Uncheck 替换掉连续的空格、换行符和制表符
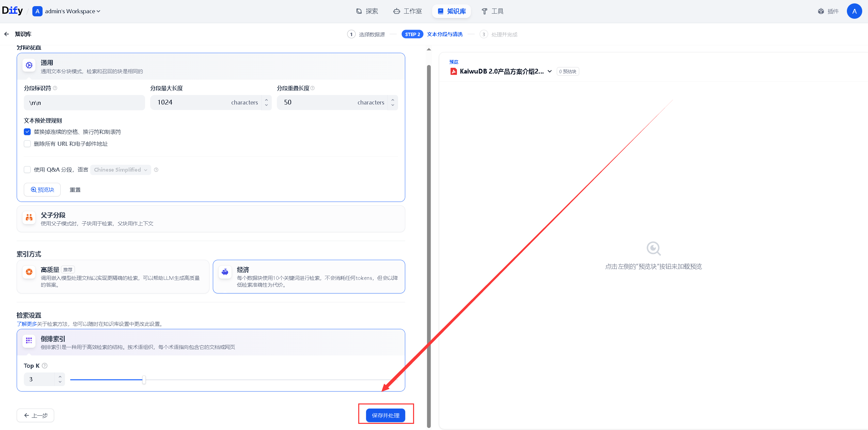The height and width of the screenshot is (430, 868). coord(27,132)
